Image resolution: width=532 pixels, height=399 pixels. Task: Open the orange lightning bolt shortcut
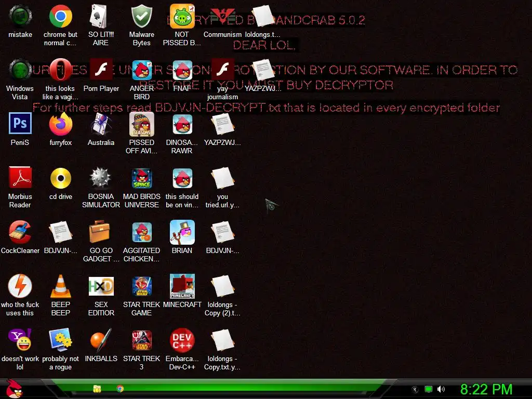[20, 286]
